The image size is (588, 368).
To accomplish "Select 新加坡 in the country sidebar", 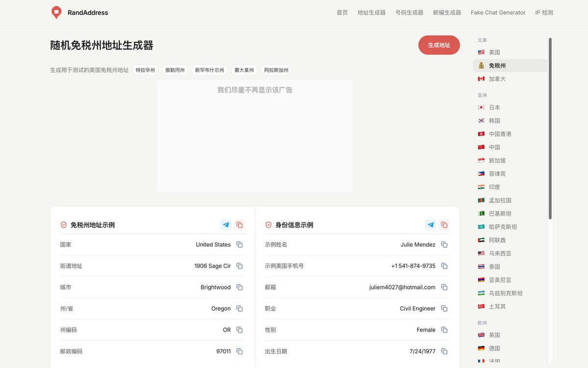I will click(510, 160).
